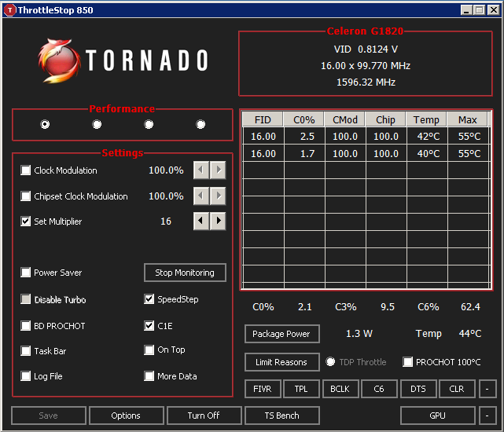Launch TS Bench
The width and height of the screenshot is (504, 432).
point(282,416)
